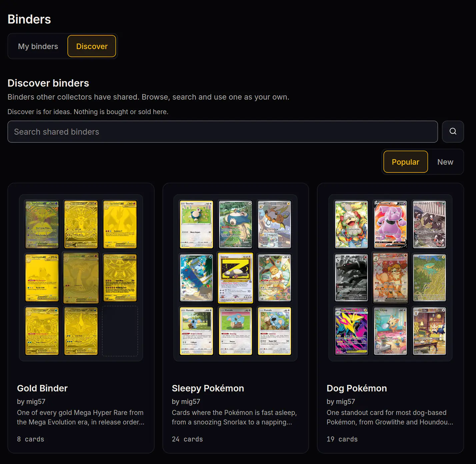Open the Komala 90 HP Snooze card
476x464 pixels.
point(235,331)
